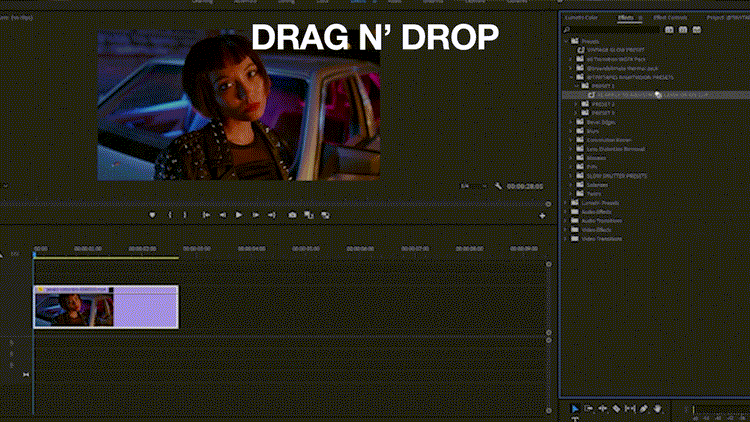Image resolution: width=750 pixels, height=422 pixels.
Task: Click the Go to In point button
Action: (206, 215)
